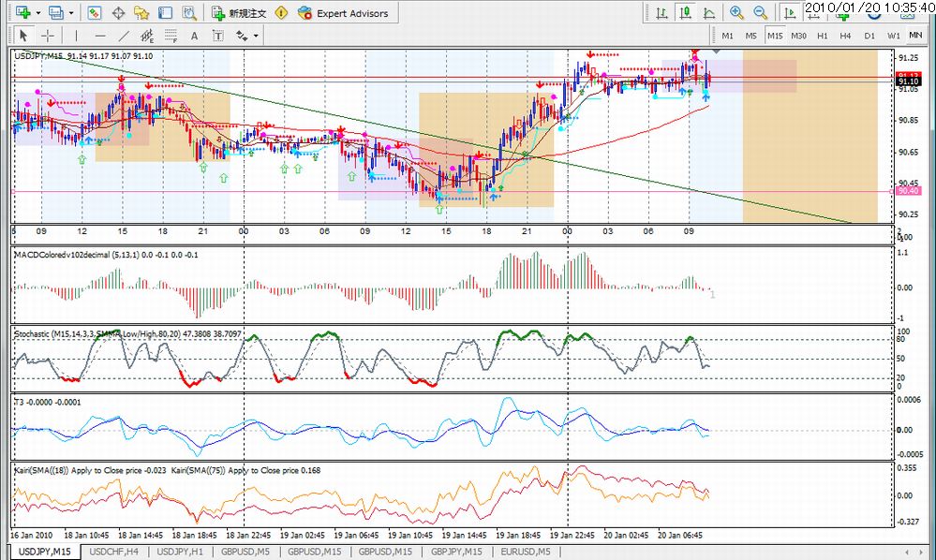Select the Arrows drawing tool
This screenshot has height=560, width=936.
tap(242, 36)
